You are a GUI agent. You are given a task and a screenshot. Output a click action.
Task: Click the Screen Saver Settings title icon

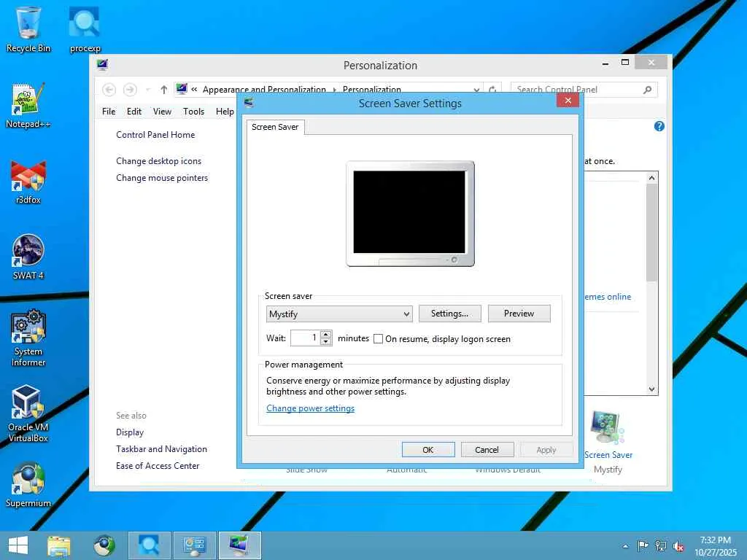(249, 102)
